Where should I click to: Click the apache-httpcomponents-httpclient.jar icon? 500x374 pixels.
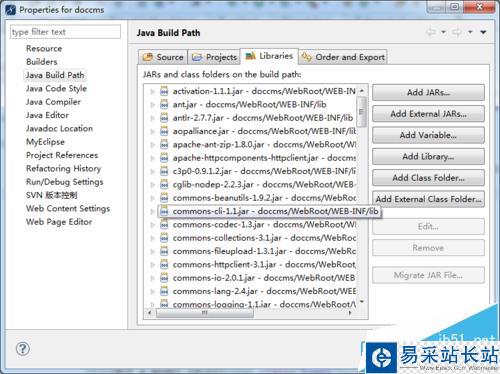[x=164, y=158]
